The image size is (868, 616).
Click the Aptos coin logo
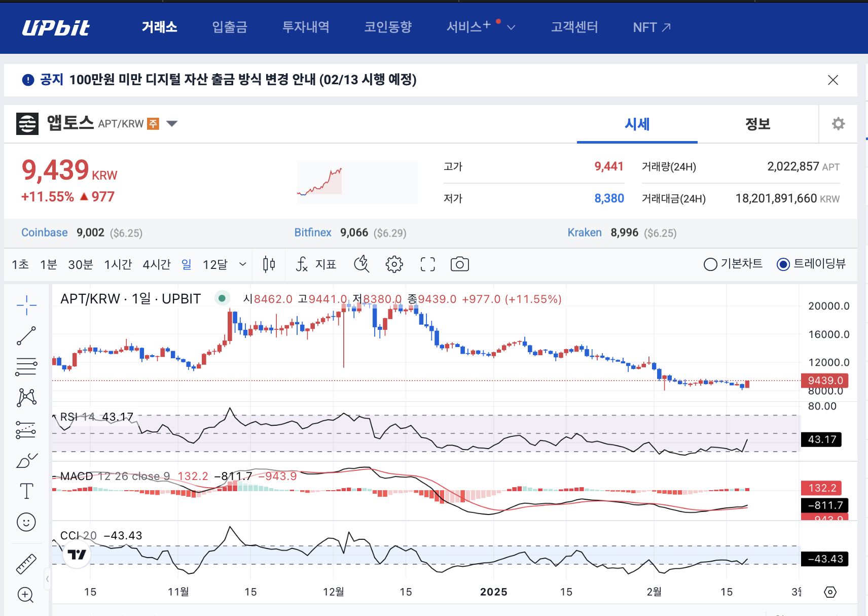(x=27, y=123)
